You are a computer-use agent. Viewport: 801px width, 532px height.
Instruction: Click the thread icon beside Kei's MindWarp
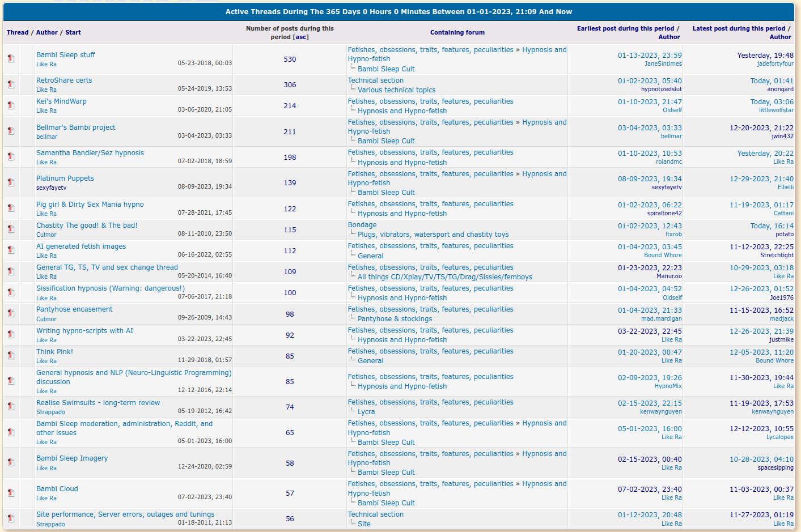tap(11, 105)
